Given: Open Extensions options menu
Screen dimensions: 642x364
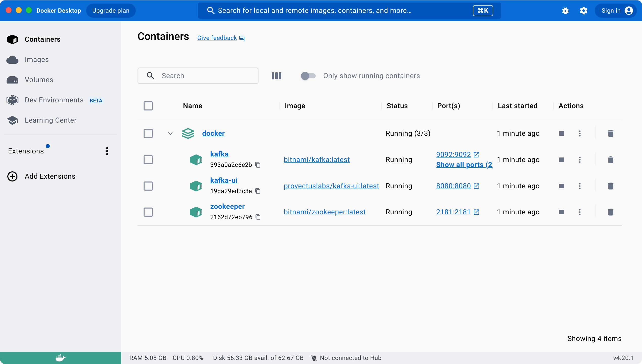Looking at the screenshot, I should 107,151.
